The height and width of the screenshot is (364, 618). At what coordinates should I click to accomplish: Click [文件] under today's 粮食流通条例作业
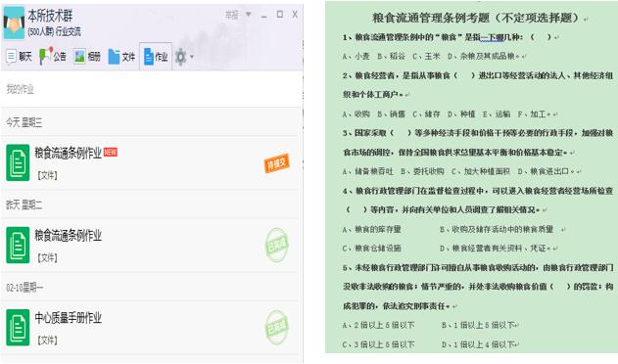[47, 175]
